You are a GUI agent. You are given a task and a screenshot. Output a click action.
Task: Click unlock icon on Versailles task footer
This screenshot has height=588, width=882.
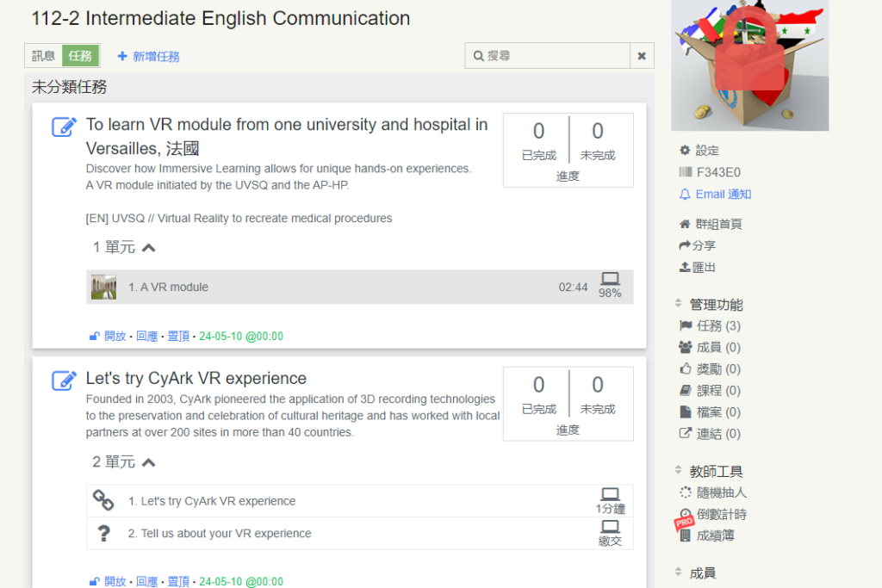point(95,336)
